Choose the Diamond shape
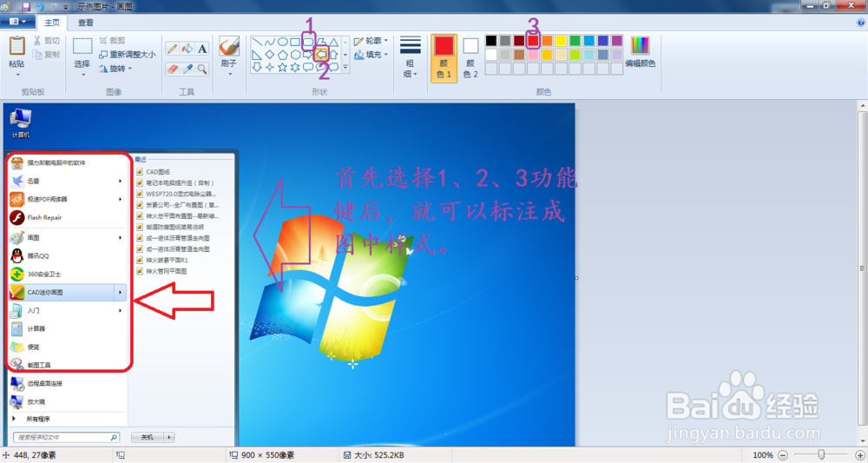868x463 pixels. click(x=270, y=55)
